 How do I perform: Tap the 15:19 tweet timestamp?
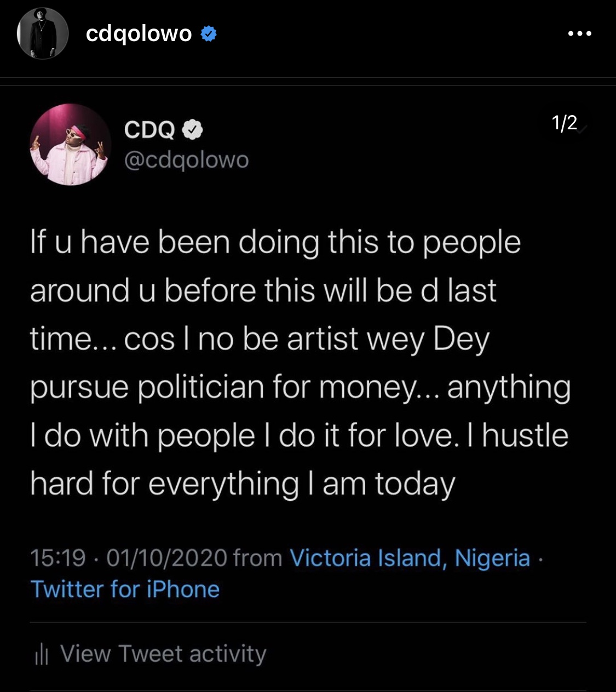tap(58, 558)
